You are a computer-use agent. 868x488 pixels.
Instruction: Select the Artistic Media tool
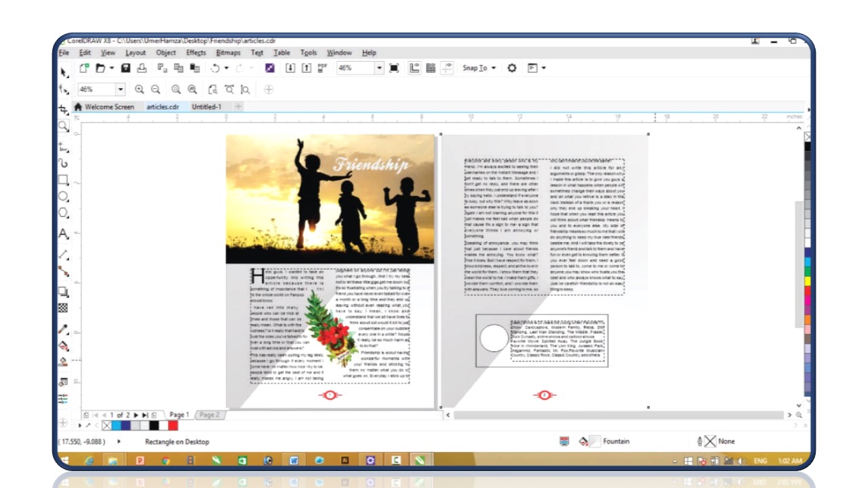pos(64,163)
